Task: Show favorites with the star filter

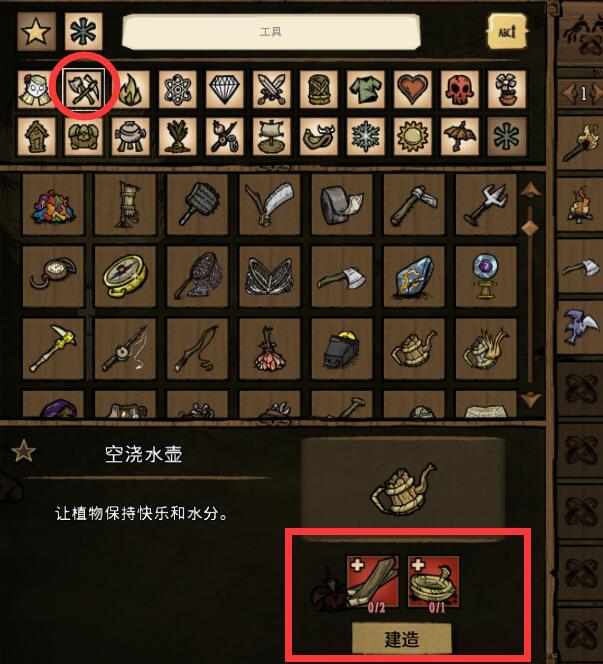Action: coord(36,31)
